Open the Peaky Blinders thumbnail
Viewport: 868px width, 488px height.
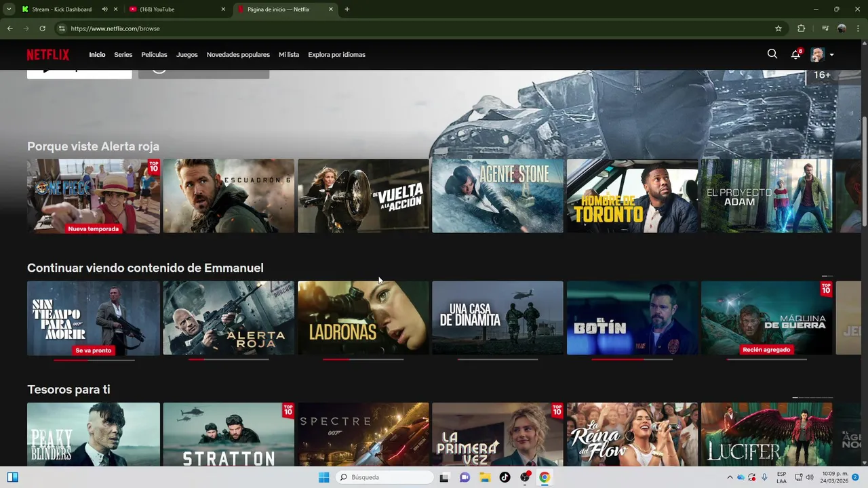[94, 434]
